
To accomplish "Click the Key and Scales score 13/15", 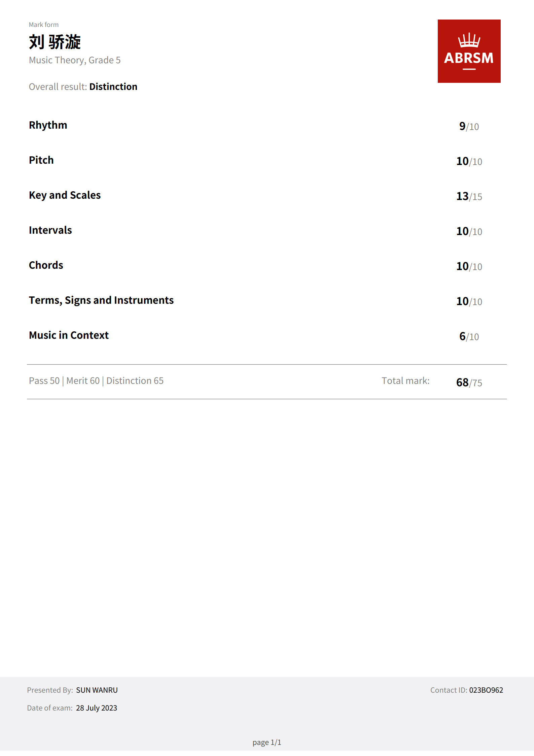I will [x=469, y=196].
